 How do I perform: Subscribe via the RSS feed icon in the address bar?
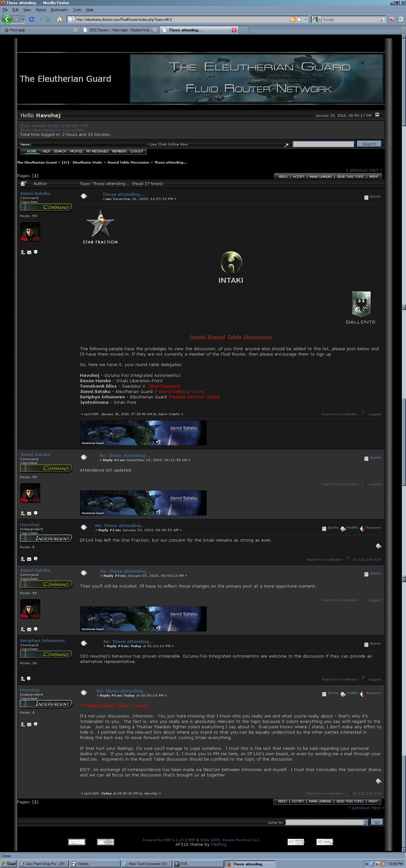292,20
